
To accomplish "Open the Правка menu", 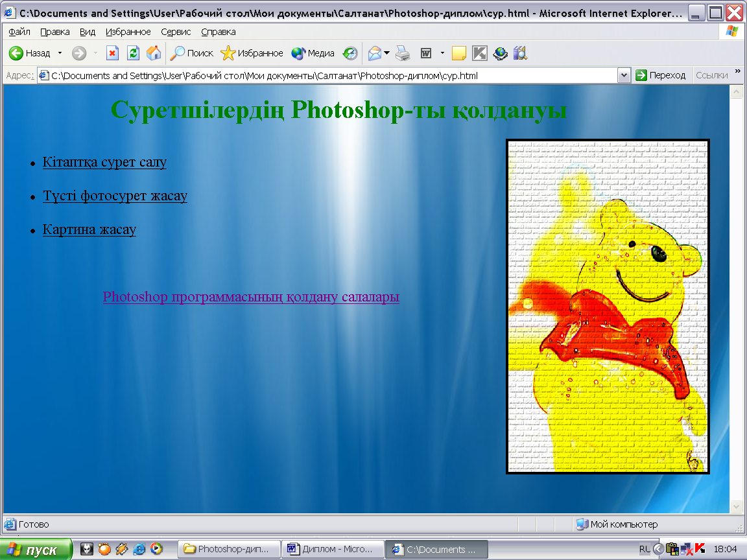I will (x=54, y=32).
